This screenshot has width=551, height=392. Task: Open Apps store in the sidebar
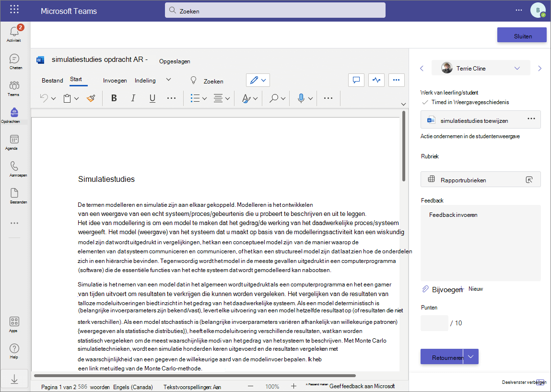coord(14,324)
